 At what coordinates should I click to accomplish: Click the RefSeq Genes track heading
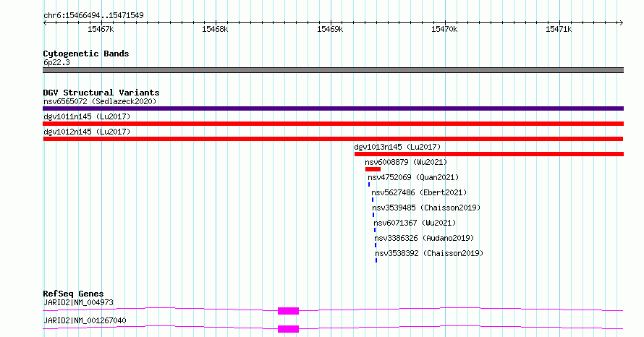[73, 294]
